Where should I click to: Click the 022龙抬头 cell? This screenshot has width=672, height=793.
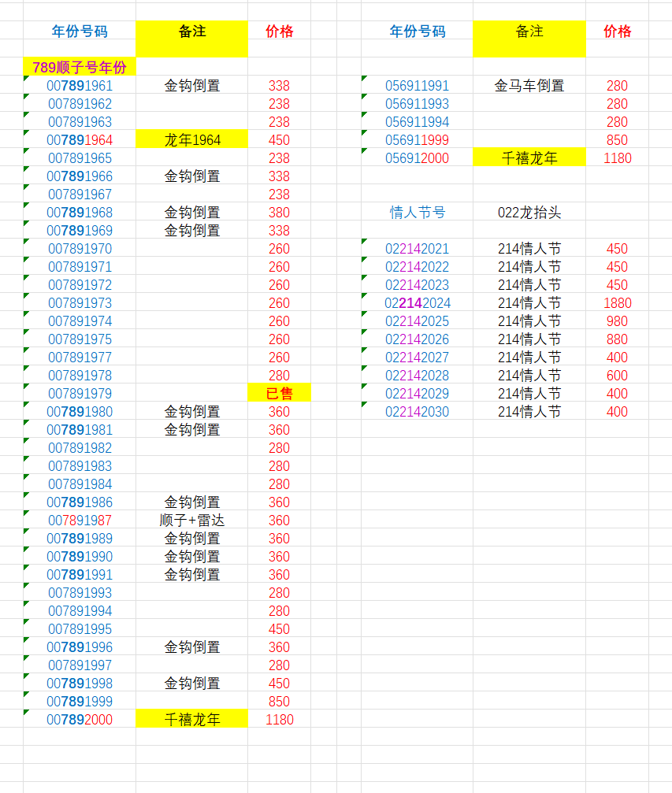pos(529,213)
